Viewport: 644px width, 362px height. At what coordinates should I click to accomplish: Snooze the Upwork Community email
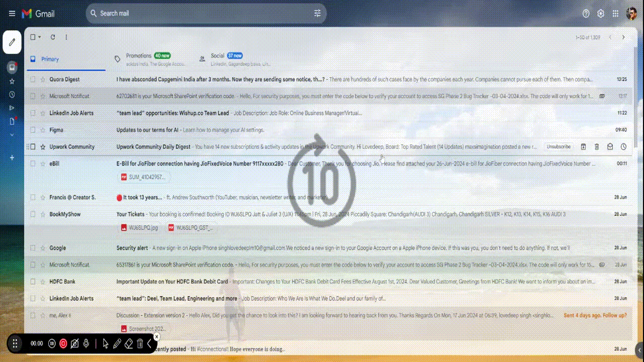click(623, 147)
